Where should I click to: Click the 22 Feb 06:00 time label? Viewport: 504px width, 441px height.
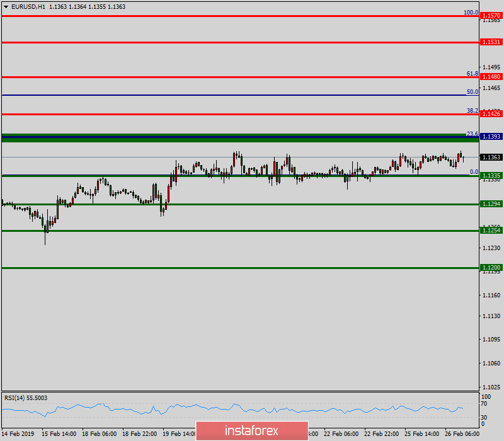(x=341, y=434)
